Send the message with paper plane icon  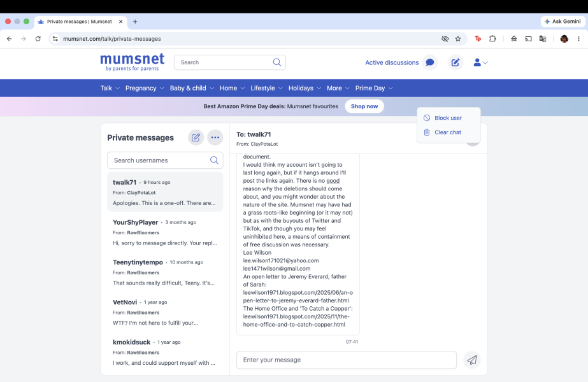(x=472, y=360)
